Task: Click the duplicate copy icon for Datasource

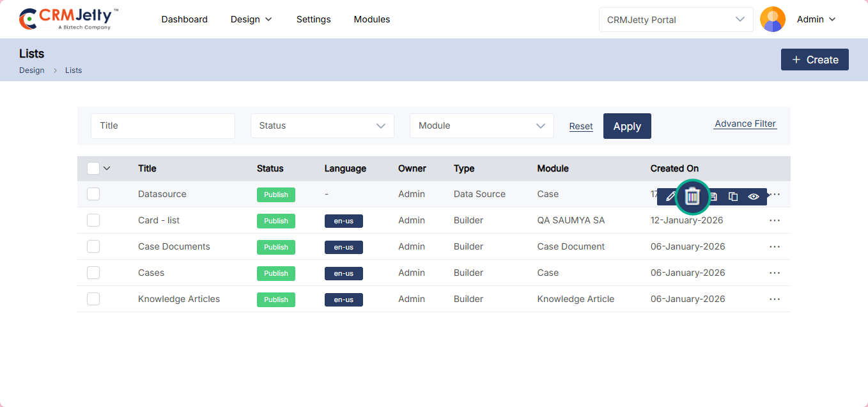Action: pos(733,196)
